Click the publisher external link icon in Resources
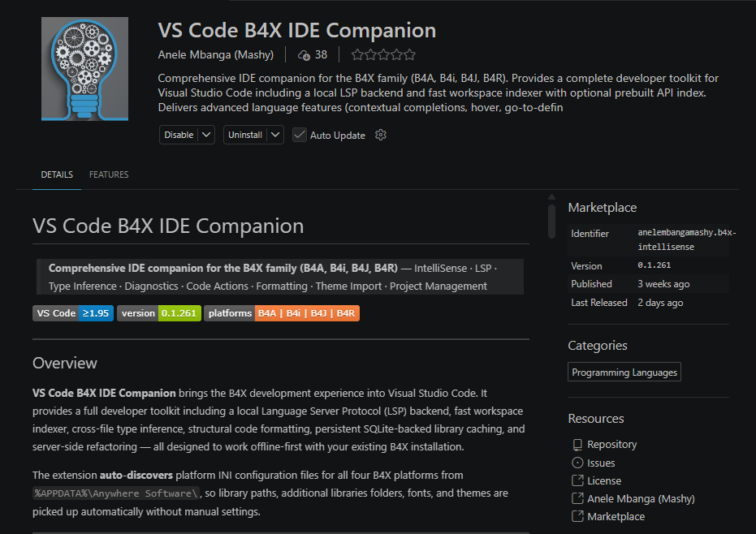The height and width of the screenshot is (534, 756). coord(577,498)
